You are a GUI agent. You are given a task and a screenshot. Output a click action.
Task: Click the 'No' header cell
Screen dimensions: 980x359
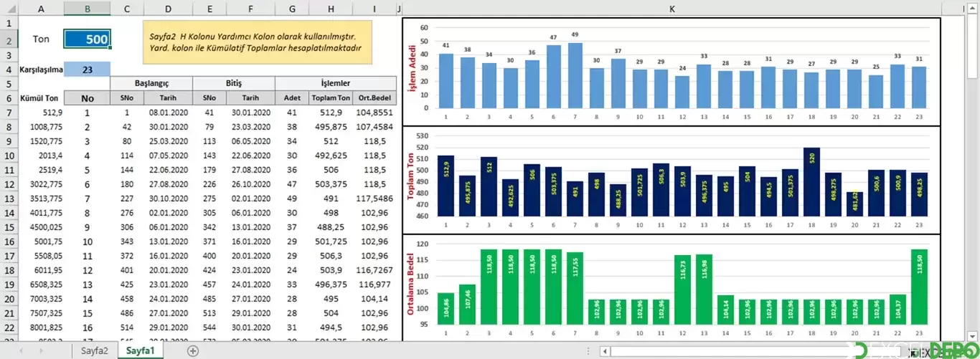tap(87, 98)
